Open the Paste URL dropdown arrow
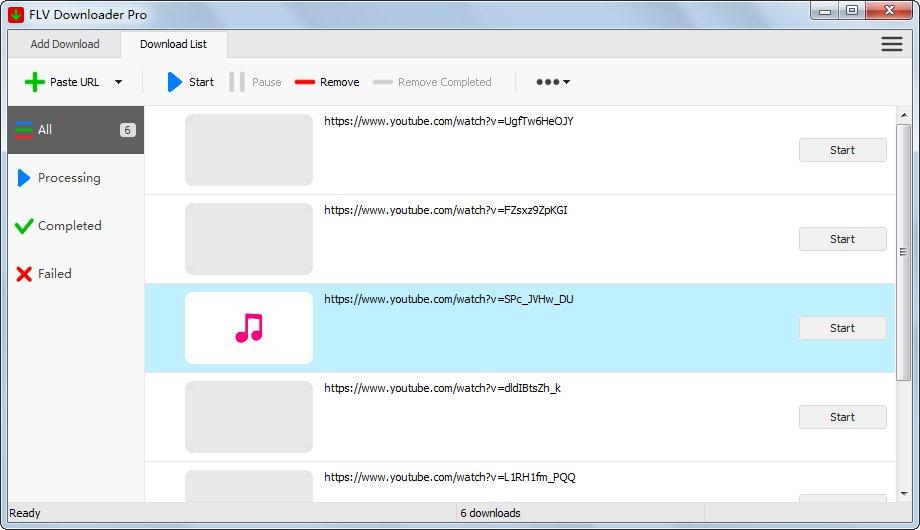Viewport: 920px width, 530px height. (x=119, y=82)
